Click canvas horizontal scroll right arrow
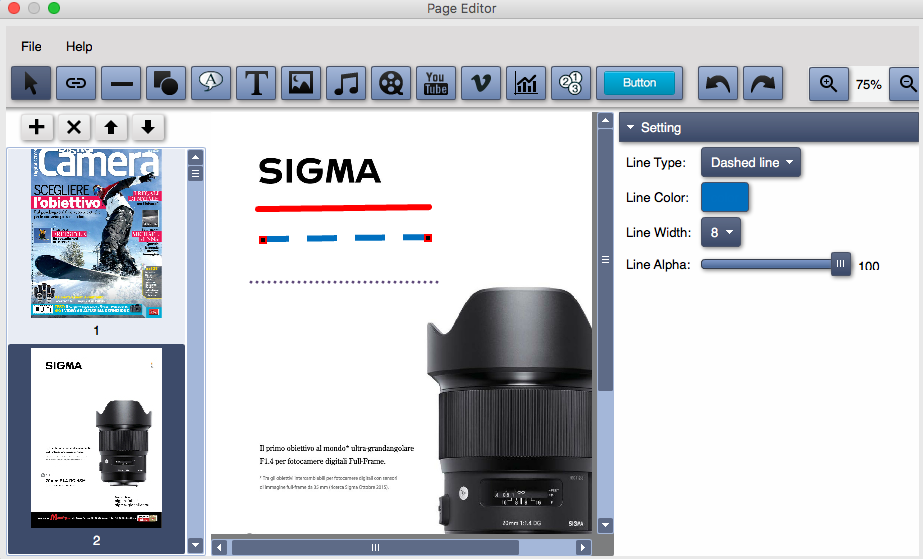 [583, 548]
